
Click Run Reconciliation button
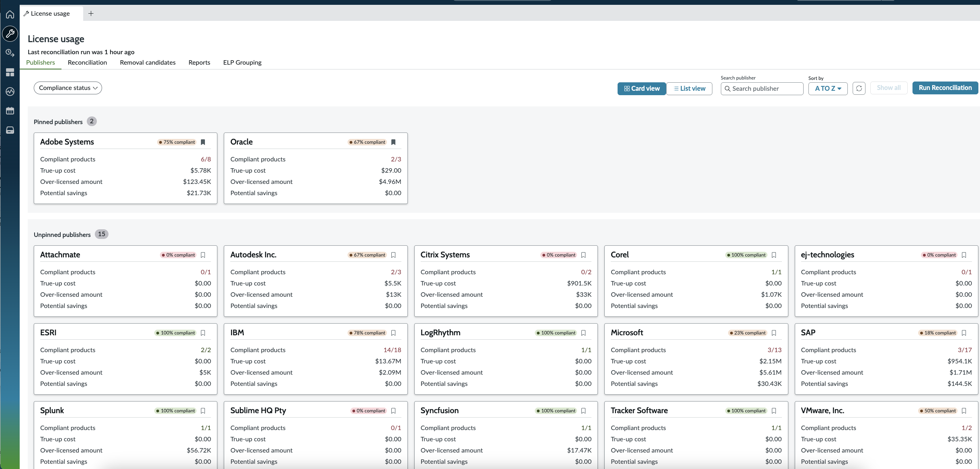[945, 88]
